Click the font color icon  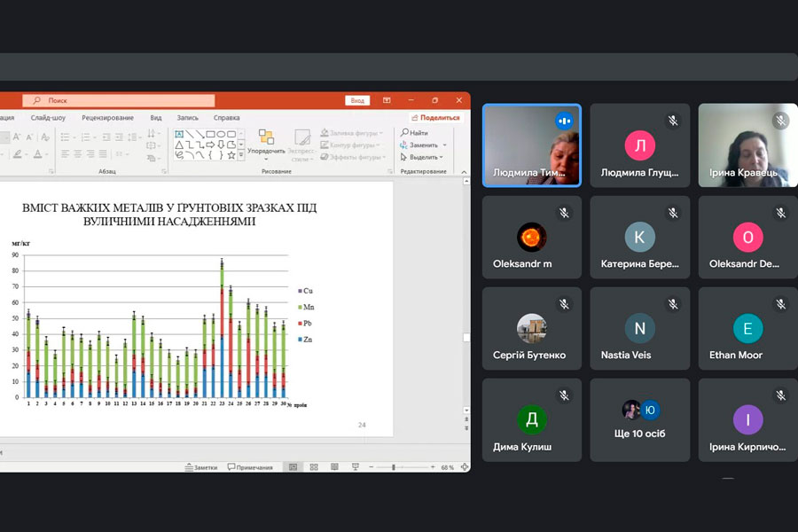(38, 153)
